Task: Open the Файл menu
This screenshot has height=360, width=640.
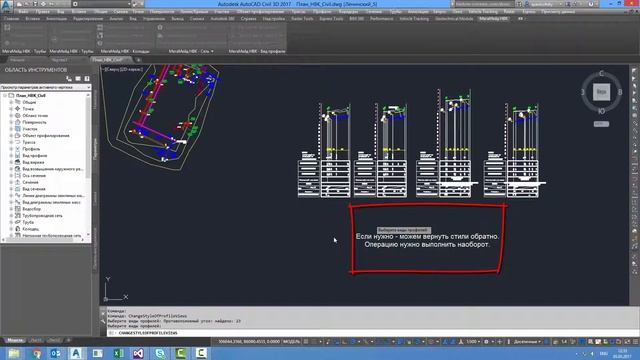Action: 23,12
